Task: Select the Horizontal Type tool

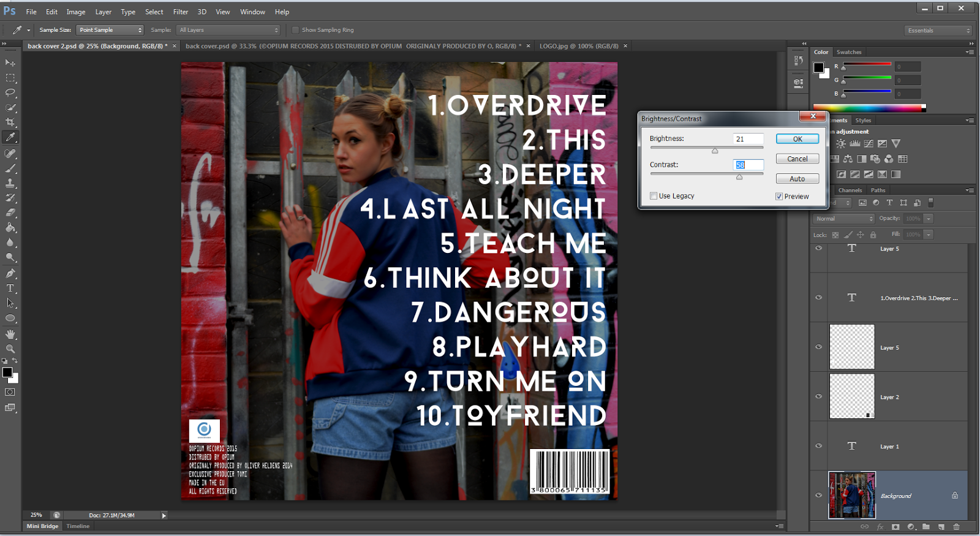Action: click(x=10, y=288)
